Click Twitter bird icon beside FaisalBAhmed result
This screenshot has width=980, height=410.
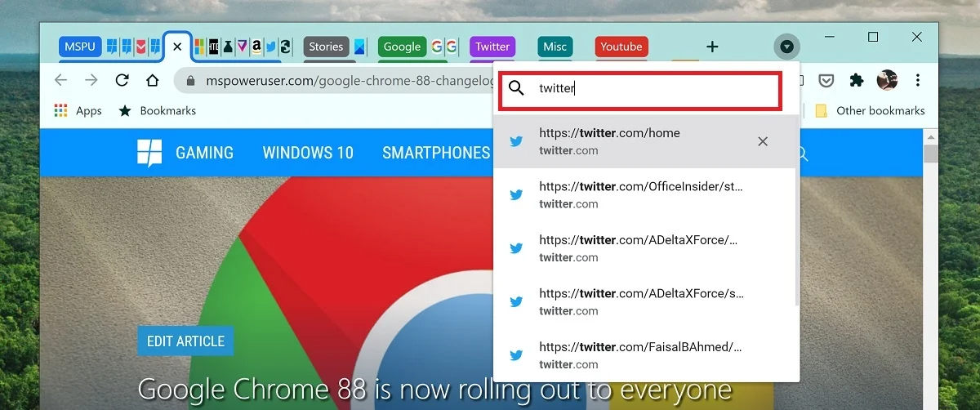tap(516, 355)
